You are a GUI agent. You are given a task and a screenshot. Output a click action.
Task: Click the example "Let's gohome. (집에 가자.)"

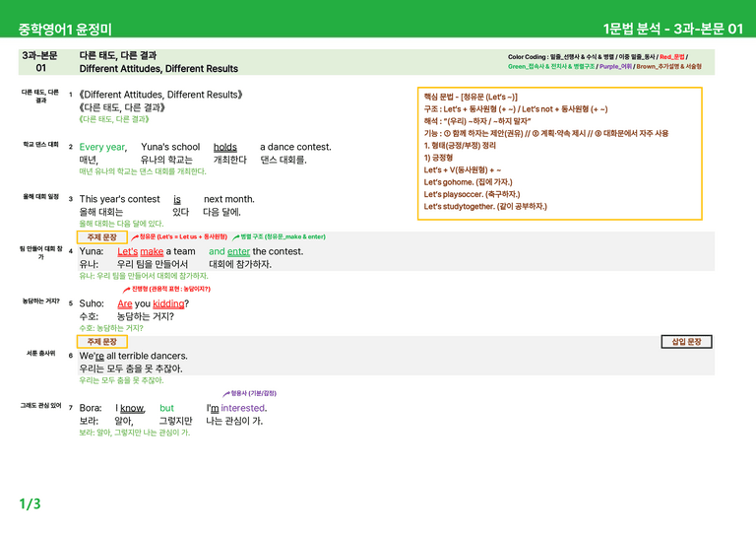(469, 182)
